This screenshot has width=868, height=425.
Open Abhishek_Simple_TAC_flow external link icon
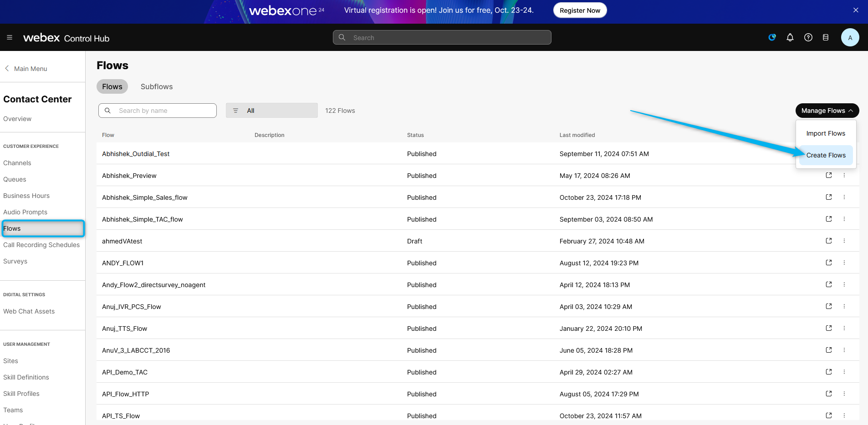coord(829,219)
